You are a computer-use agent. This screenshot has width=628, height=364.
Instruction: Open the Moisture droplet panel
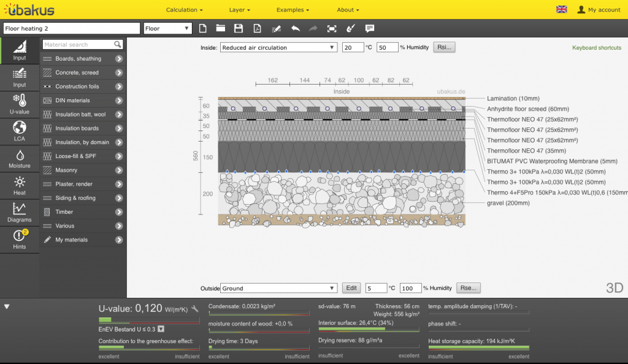(20, 158)
